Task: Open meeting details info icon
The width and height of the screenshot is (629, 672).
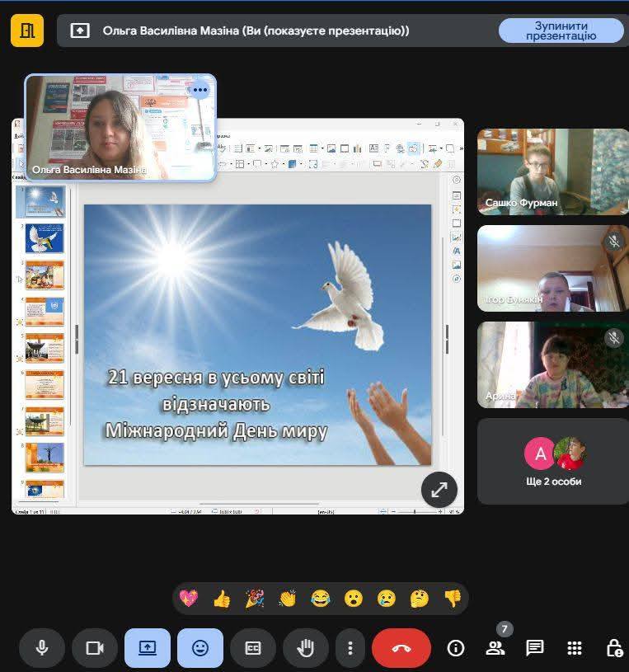Action: click(x=456, y=648)
